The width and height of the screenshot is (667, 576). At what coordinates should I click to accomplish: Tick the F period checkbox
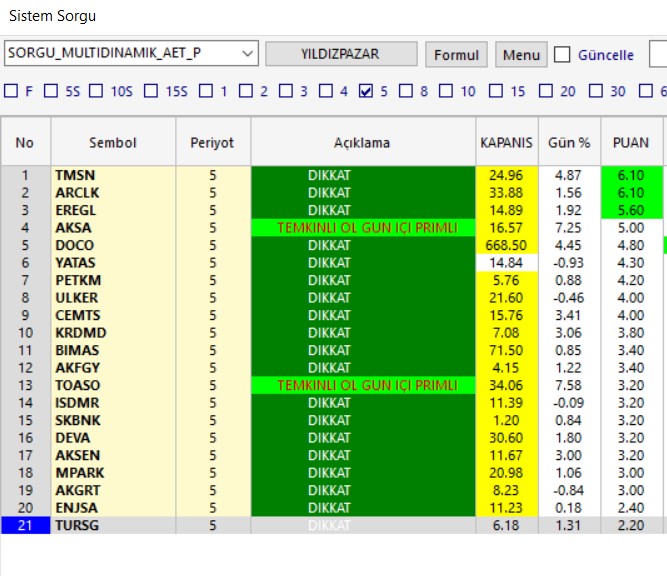tap(11, 91)
